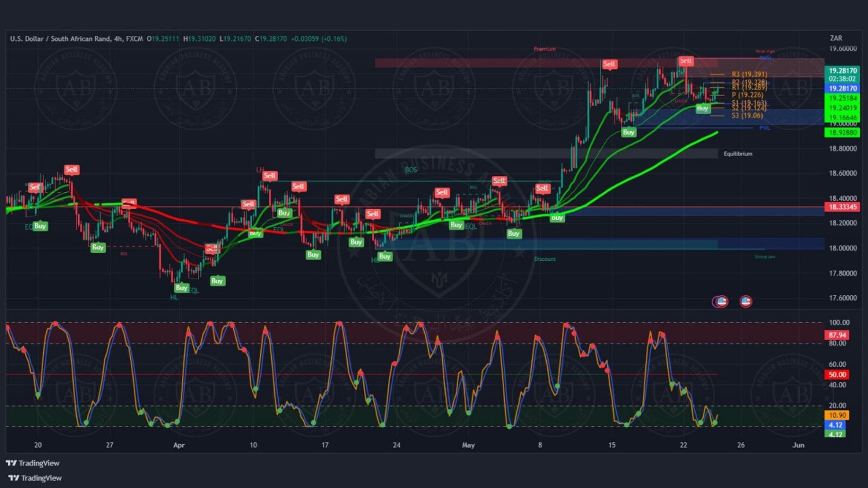This screenshot has width=868, height=488.
Task: Click the green 4.12 stochastic value label
Action: tap(835, 434)
